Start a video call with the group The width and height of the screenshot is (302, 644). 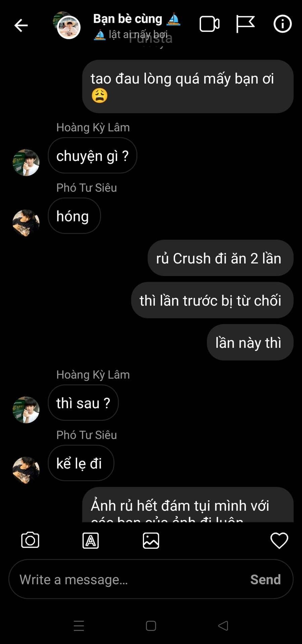210,24
